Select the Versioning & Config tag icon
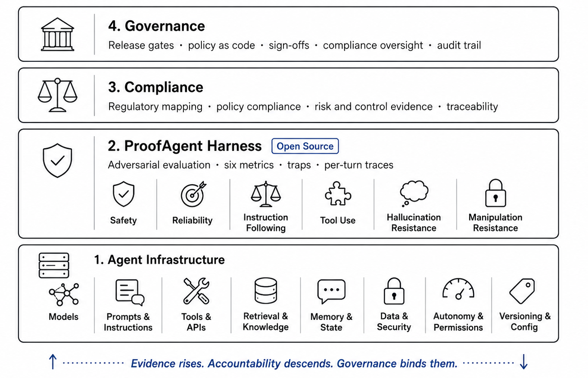 [522, 291]
